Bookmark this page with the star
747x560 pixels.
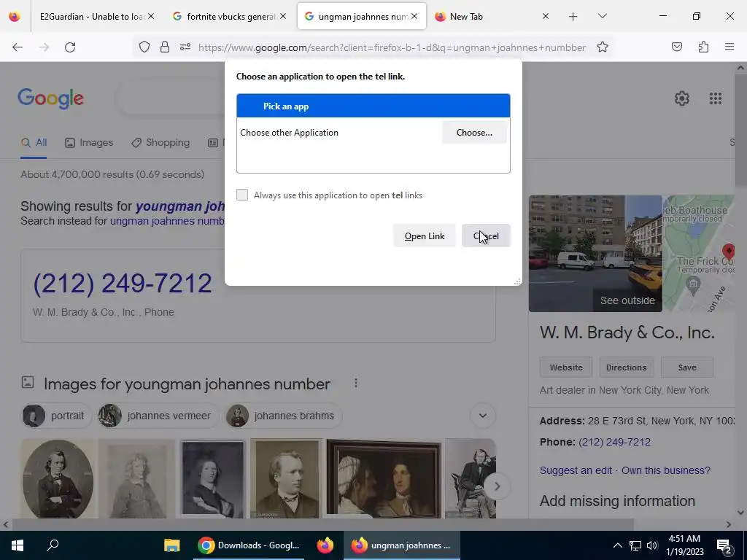point(602,47)
